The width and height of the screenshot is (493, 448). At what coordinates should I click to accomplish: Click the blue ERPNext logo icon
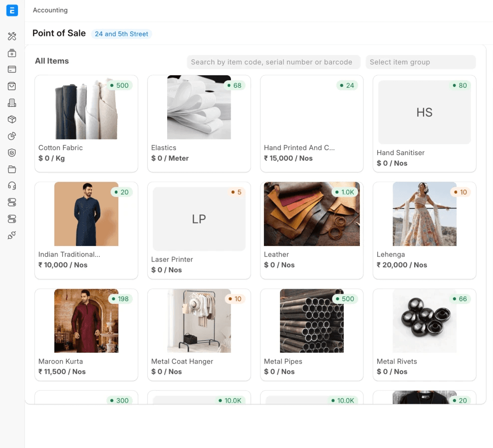(12, 10)
